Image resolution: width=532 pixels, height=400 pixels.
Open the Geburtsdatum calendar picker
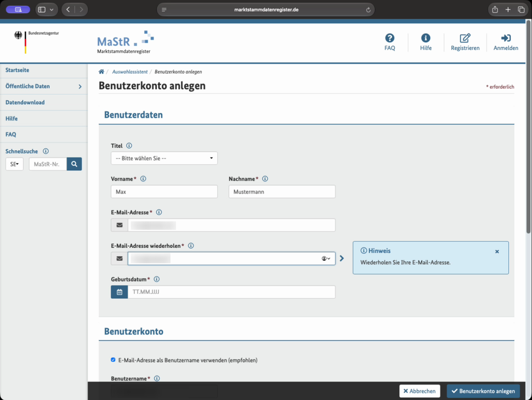[120, 292]
